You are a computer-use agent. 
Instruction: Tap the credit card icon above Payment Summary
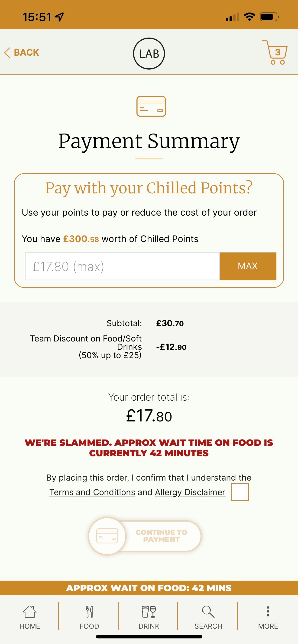point(151,106)
